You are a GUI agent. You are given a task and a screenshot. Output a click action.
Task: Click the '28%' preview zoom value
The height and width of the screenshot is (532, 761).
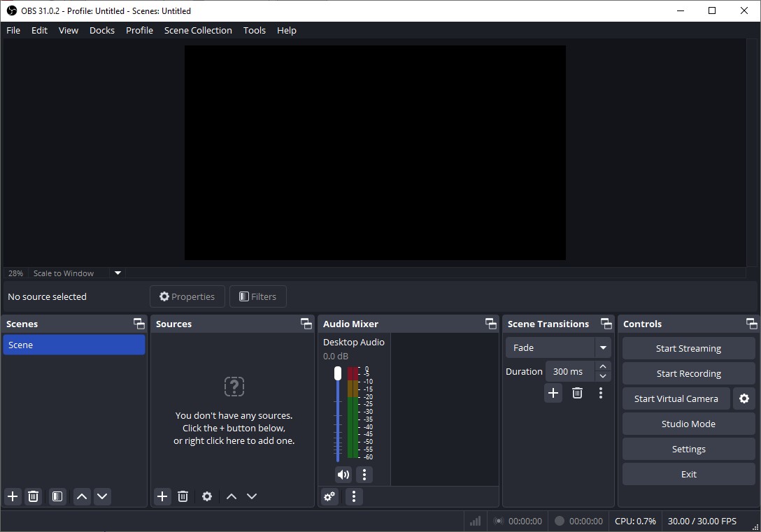click(15, 273)
